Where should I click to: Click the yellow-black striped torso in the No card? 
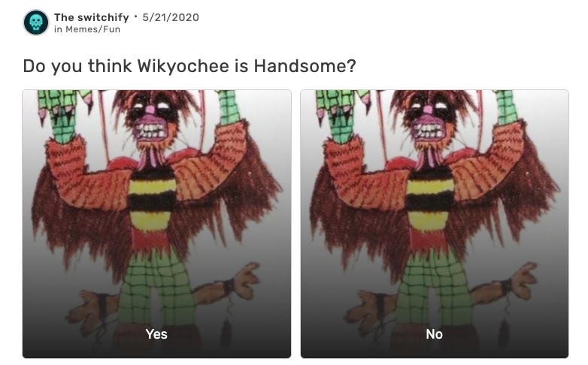click(430, 198)
